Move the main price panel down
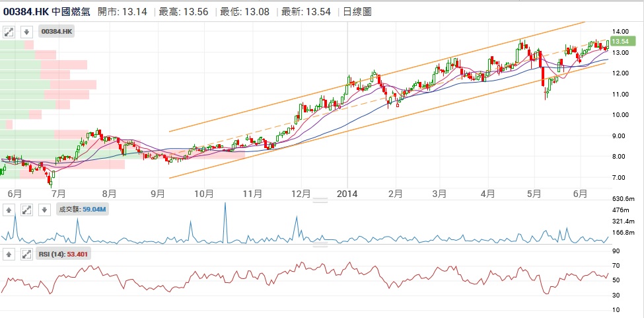This screenshot has height=318, width=644. 26,31
